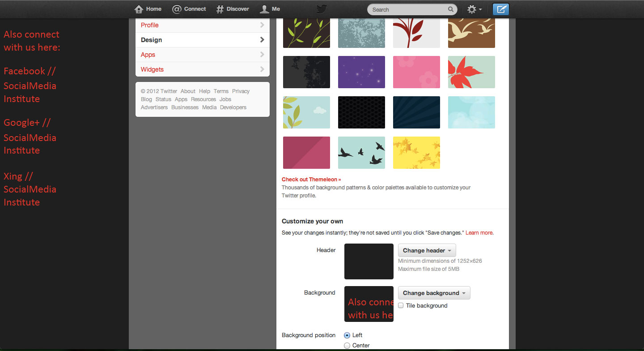Viewport: 644px width, 351px height.
Task: Click the Home house icon
Action: (139, 9)
